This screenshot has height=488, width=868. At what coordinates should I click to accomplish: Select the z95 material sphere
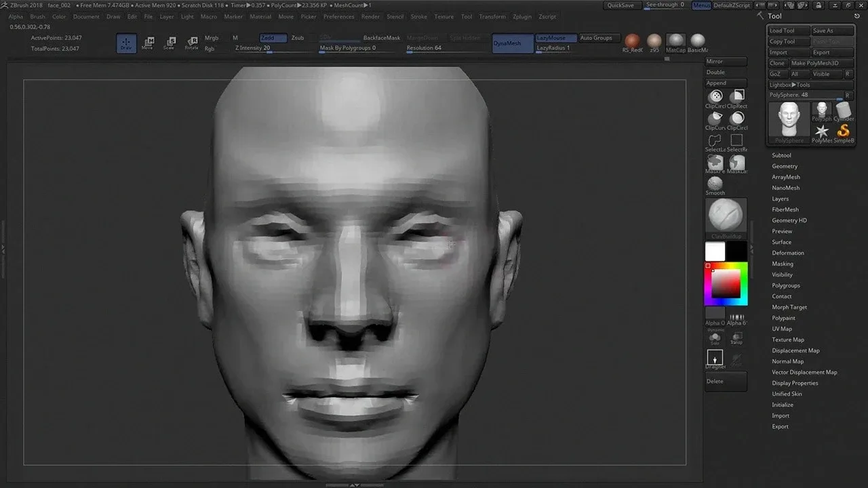(x=654, y=43)
